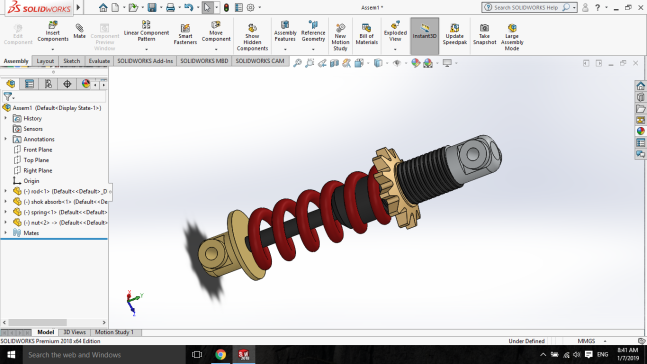This screenshot has width=647, height=364.
Task: Toggle Large Assembly Mode
Action: click(512, 37)
